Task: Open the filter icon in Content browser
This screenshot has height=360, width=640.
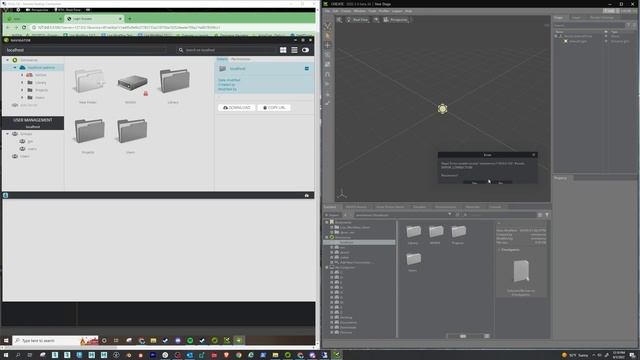Action: click(x=547, y=215)
